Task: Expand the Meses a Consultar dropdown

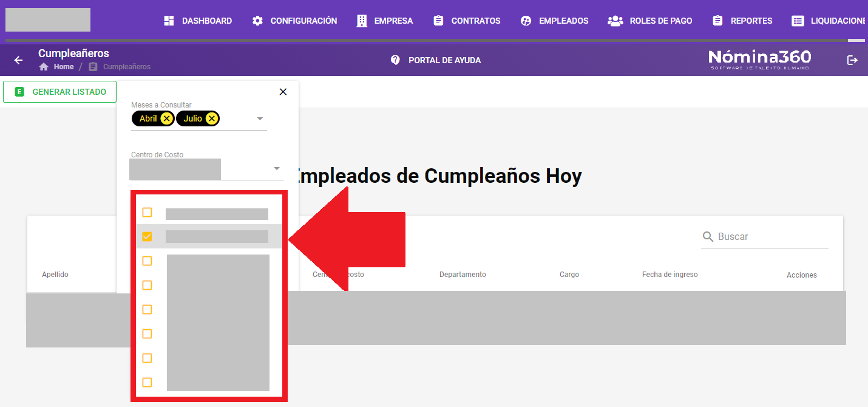Action: point(260,118)
